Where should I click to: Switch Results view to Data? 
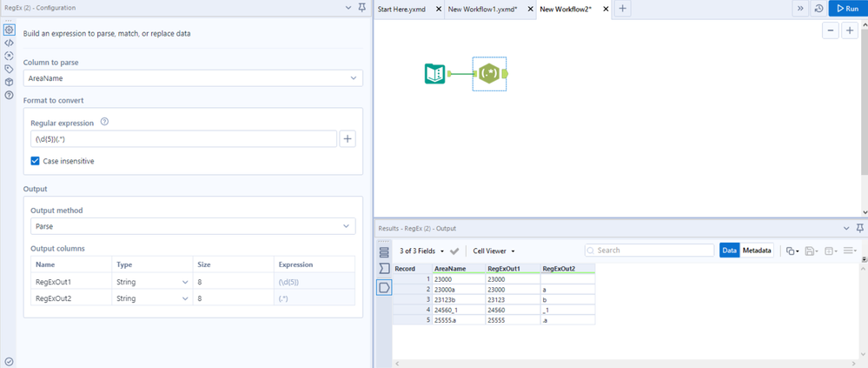tap(729, 251)
